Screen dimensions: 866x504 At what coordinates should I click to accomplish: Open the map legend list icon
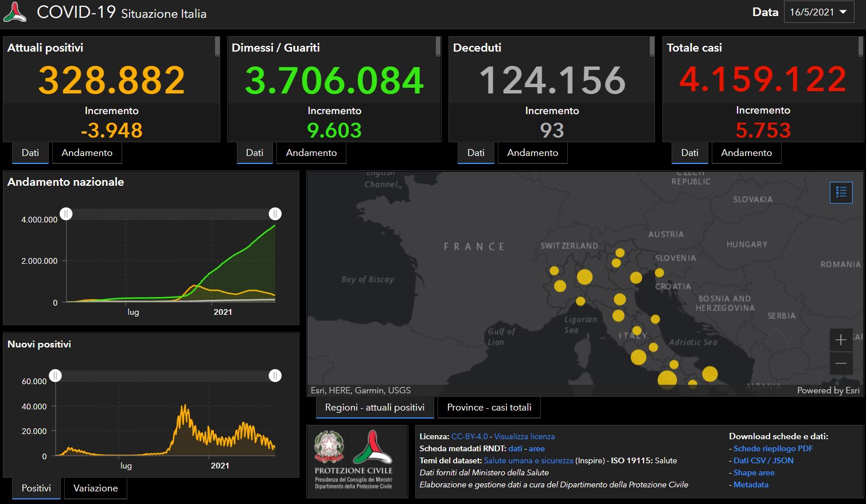(841, 193)
